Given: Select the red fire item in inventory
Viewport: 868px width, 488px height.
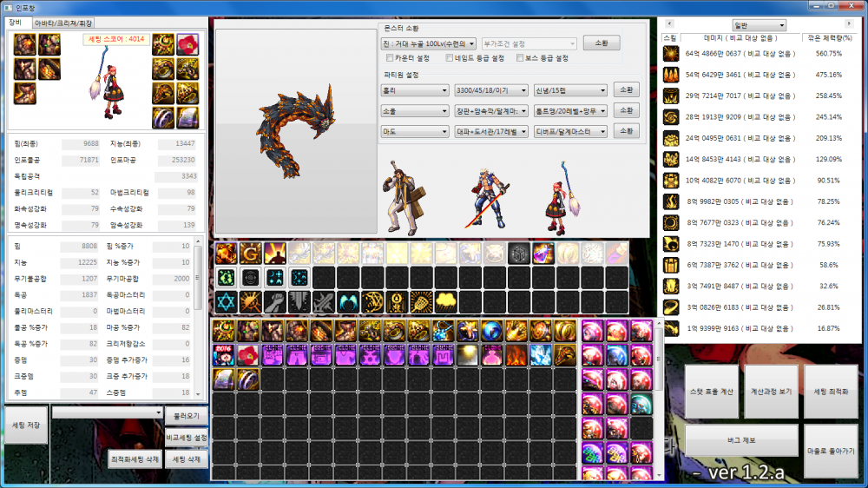Looking at the screenshot, I should tap(516, 355).
